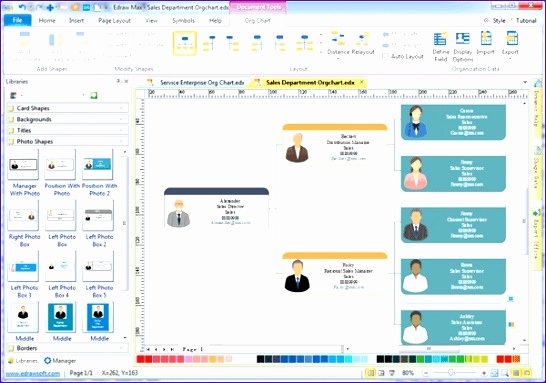This screenshot has width=546, height=383.
Task: Open Display Options
Action: point(463,47)
